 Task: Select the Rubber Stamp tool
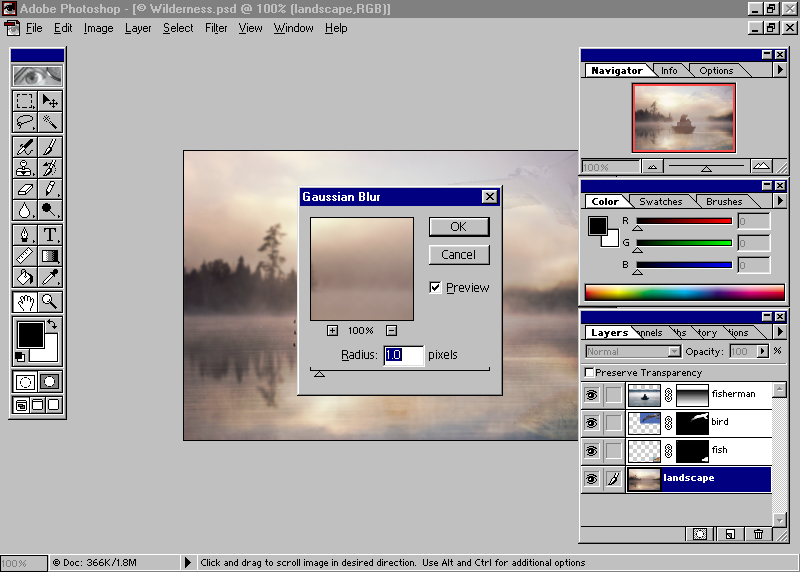point(24,168)
